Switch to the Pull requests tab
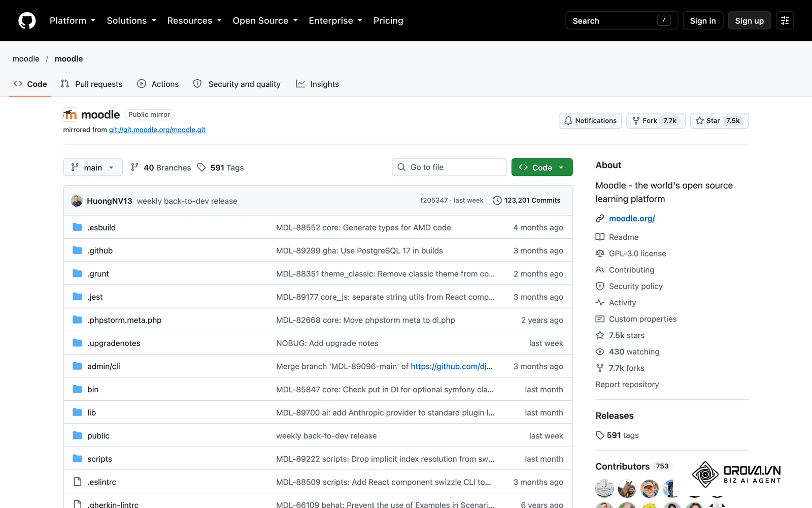Viewport: 812px width, 508px height. 91,84
